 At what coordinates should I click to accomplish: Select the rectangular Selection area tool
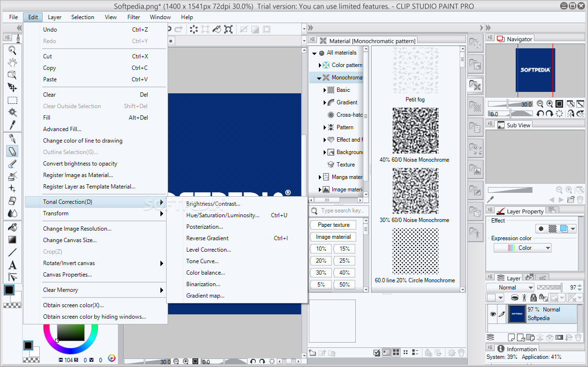tap(12, 100)
